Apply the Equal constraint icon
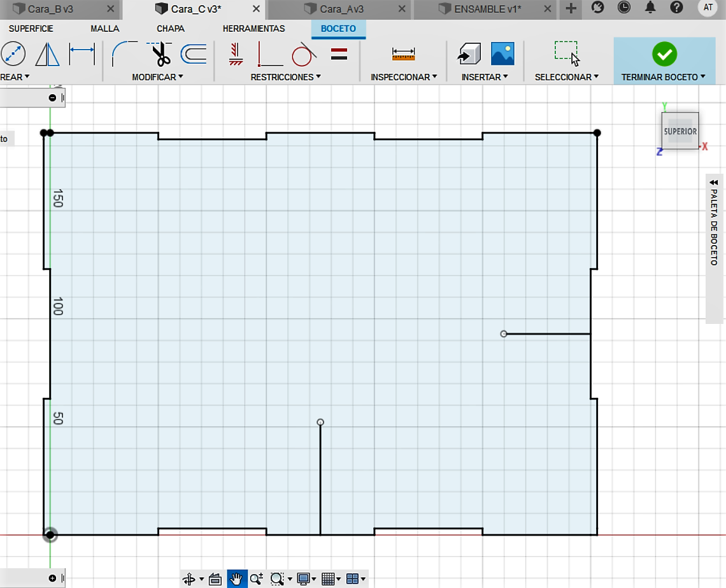This screenshot has width=726, height=588. click(339, 54)
